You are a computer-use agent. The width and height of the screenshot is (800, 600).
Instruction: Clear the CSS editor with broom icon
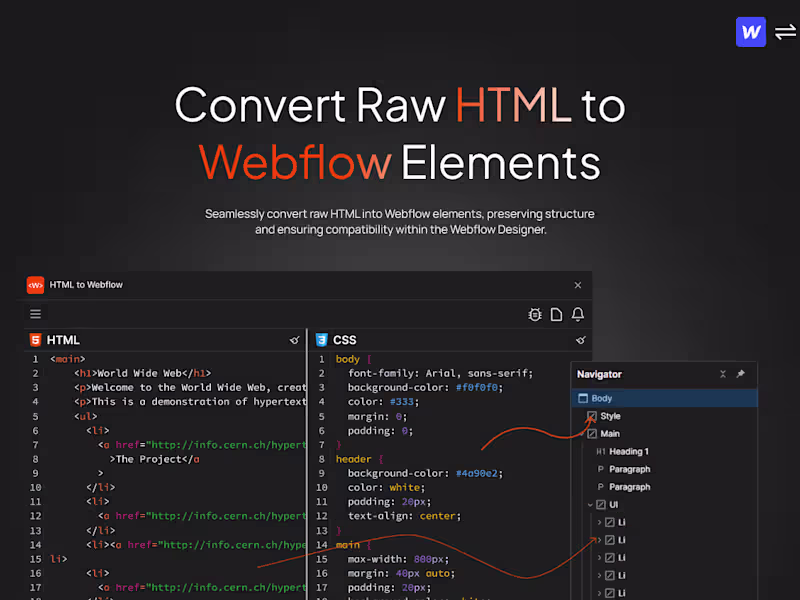click(x=581, y=340)
